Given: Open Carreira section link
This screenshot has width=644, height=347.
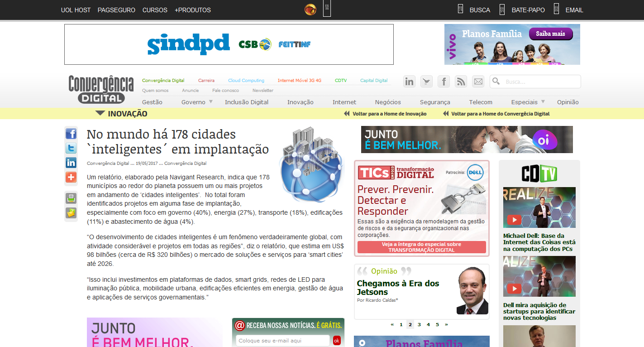Looking at the screenshot, I should [x=206, y=81].
